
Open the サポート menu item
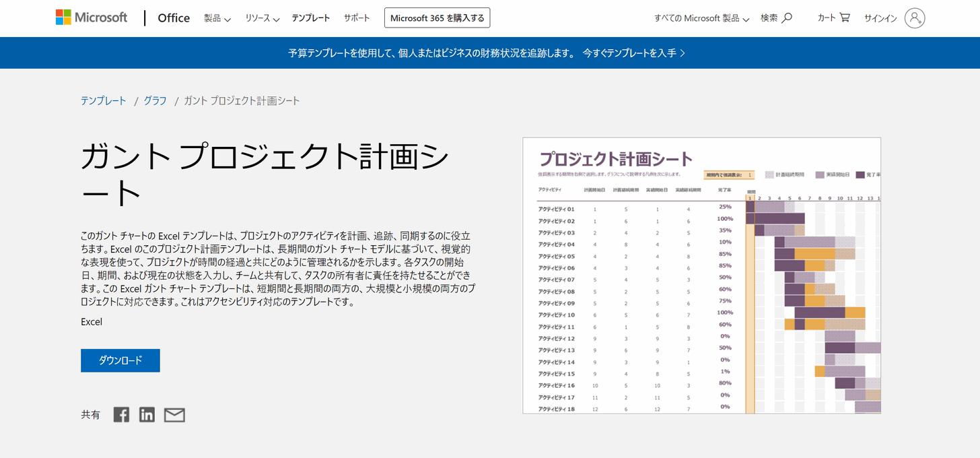coord(357,18)
